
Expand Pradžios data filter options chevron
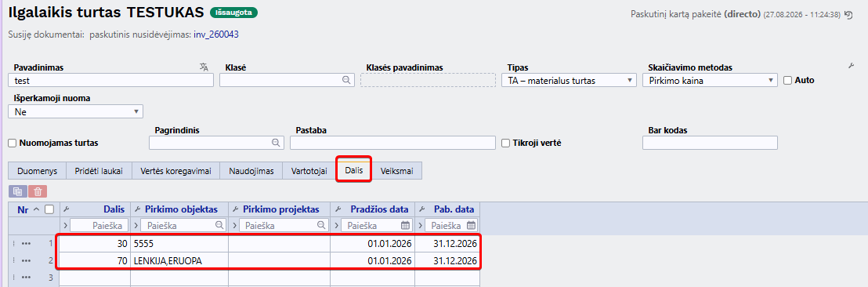click(x=336, y=226)
